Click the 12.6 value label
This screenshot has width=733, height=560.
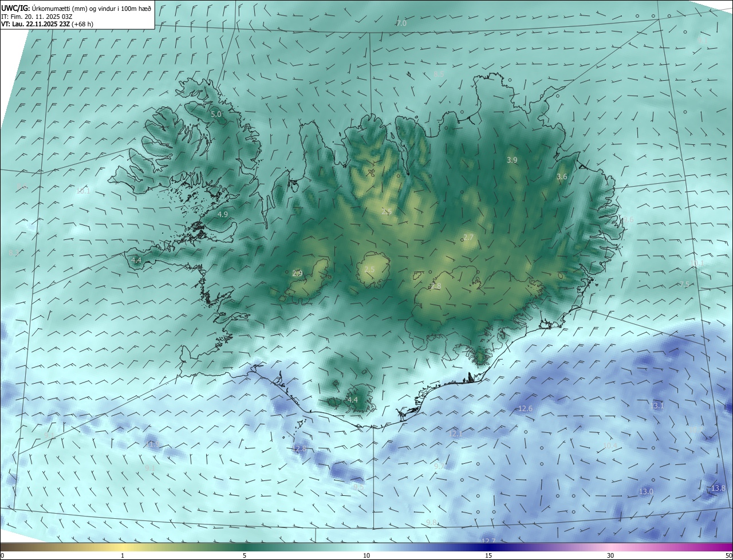pyautogui.click(x=525, y=408)
